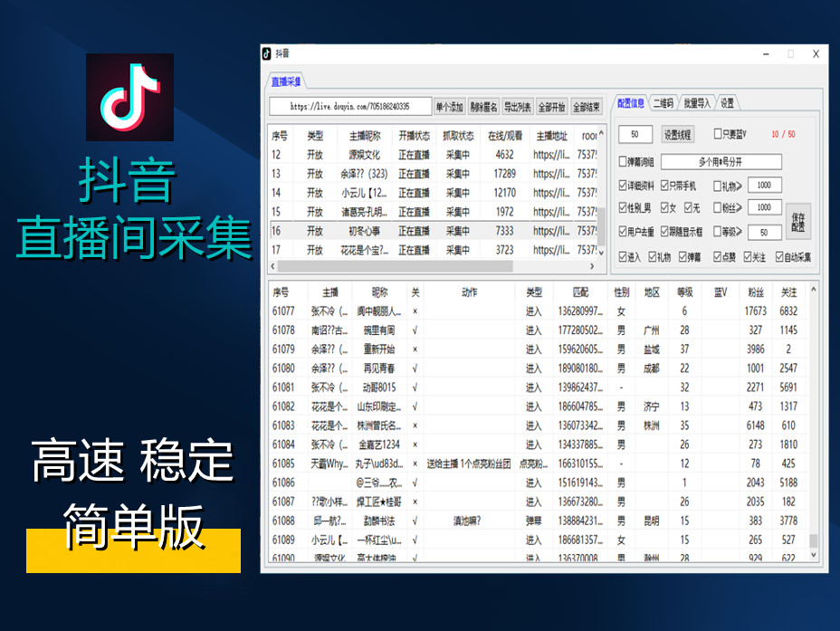Viewport: 840px width, 631px height.
Task: Open the 批量导入 tab
Action: (x=696, y=103)
